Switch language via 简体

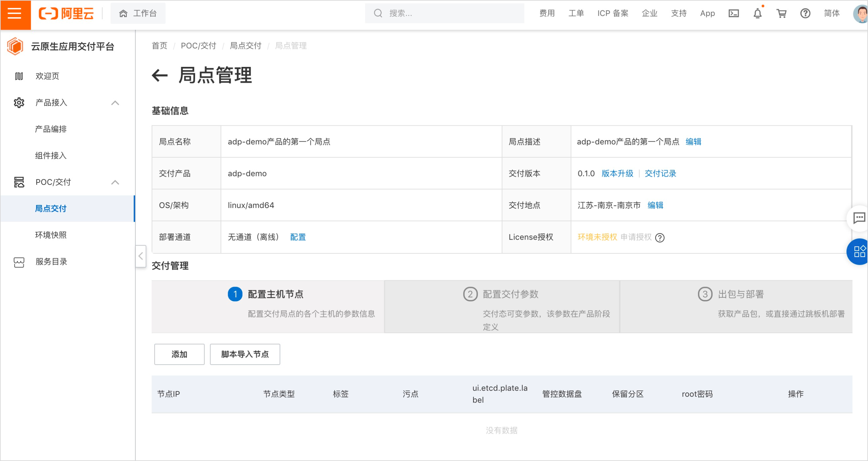coord(832,13)
